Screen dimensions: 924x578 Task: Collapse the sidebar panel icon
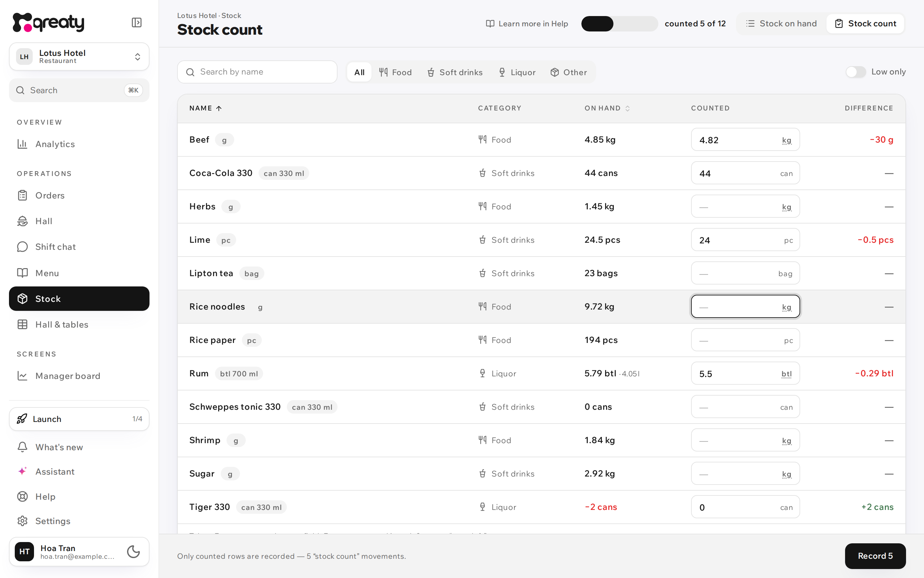[x=136, y=22]
